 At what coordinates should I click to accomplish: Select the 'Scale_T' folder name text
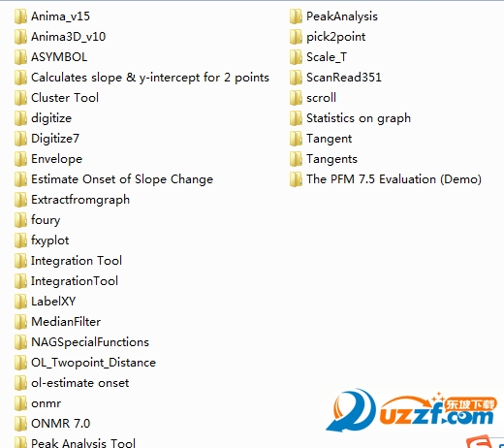[327, 57]
